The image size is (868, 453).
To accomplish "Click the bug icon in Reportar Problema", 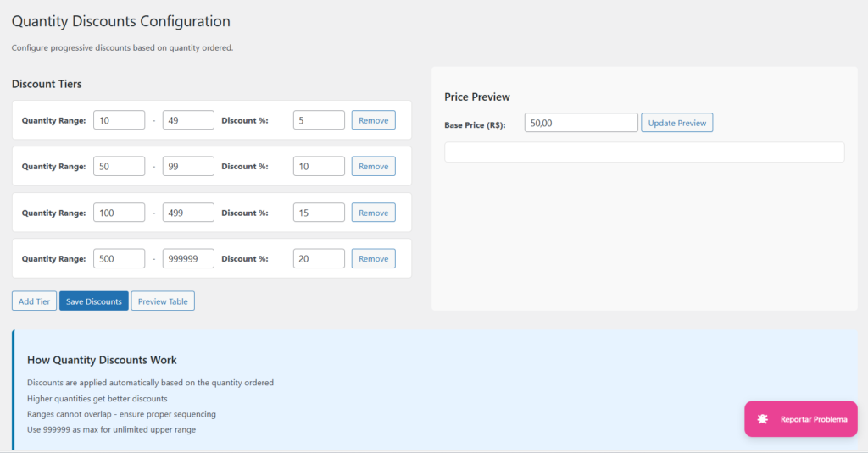I will click(763, 419).
